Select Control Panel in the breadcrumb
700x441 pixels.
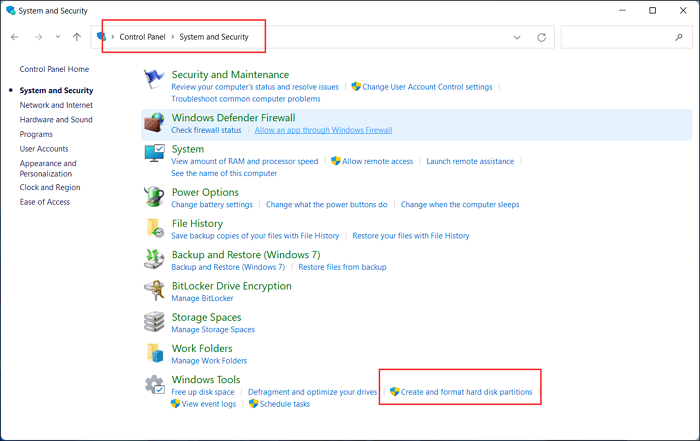(x=142, y=37)
